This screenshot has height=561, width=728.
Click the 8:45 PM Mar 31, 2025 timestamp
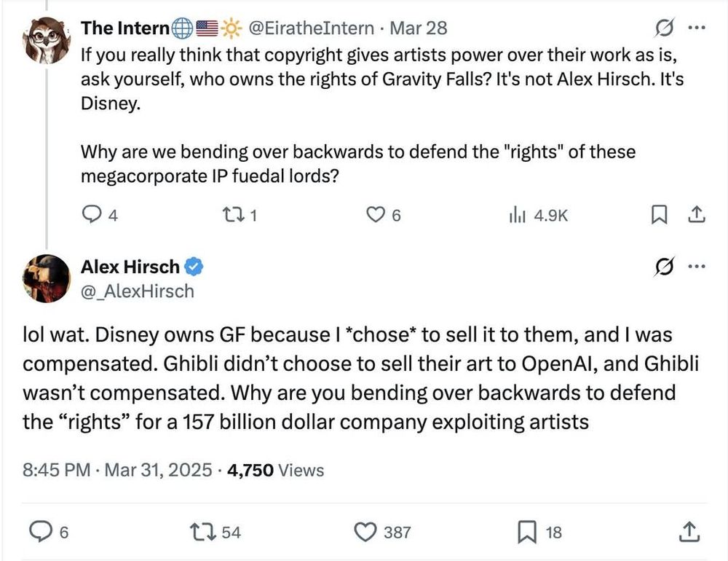point(118,470)
